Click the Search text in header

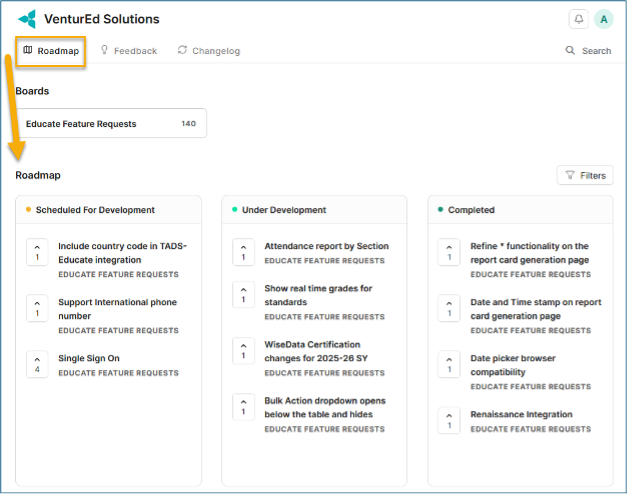(x=596, y=51)
